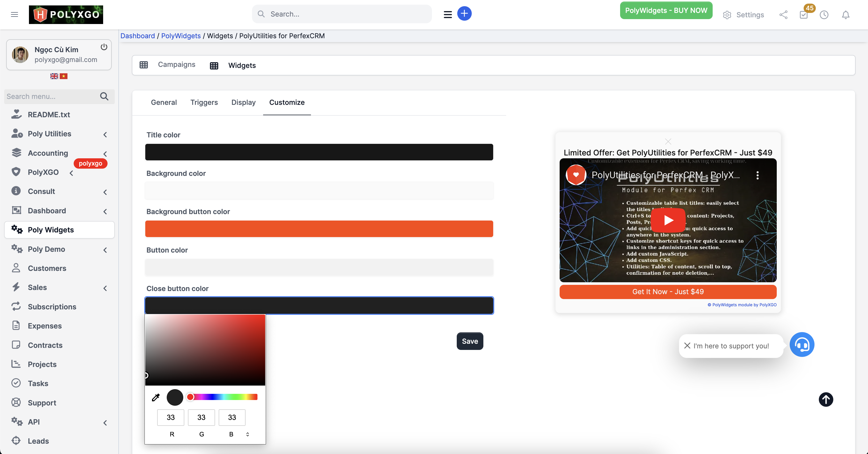
Task: Open the Campaigns section
Action: [167, 65]
